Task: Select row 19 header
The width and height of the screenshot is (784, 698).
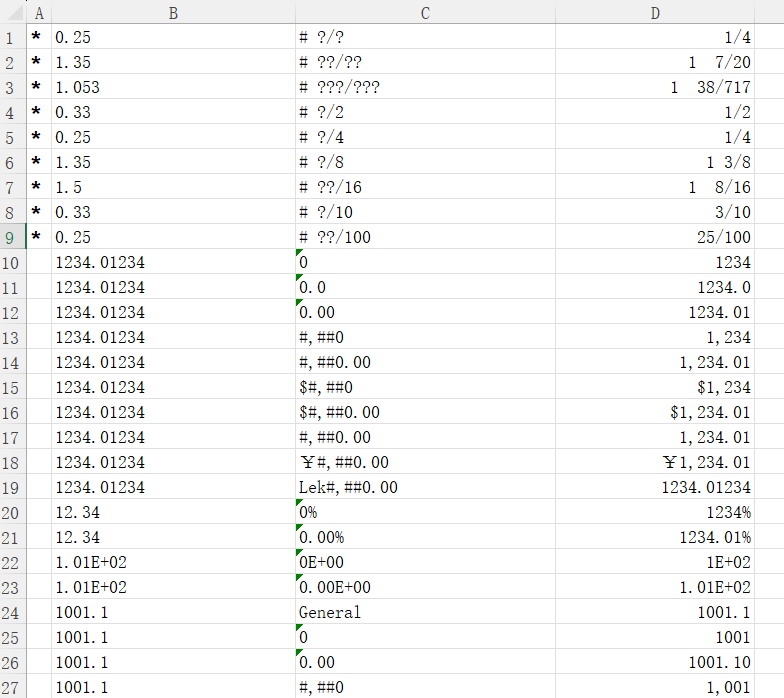Action: (x=12, y=487)
